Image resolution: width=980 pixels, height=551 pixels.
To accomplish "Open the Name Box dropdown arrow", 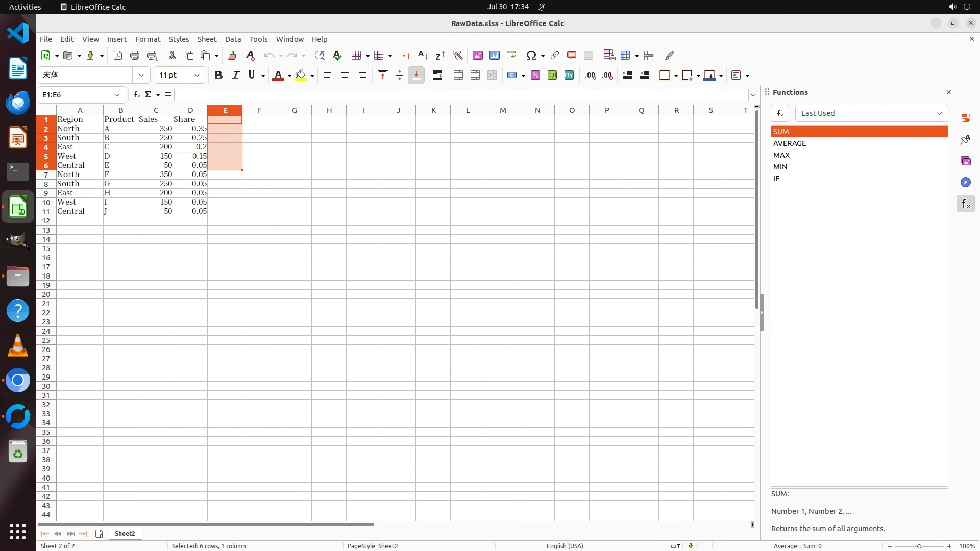I will pyautogui.click(x=117, y=95).
